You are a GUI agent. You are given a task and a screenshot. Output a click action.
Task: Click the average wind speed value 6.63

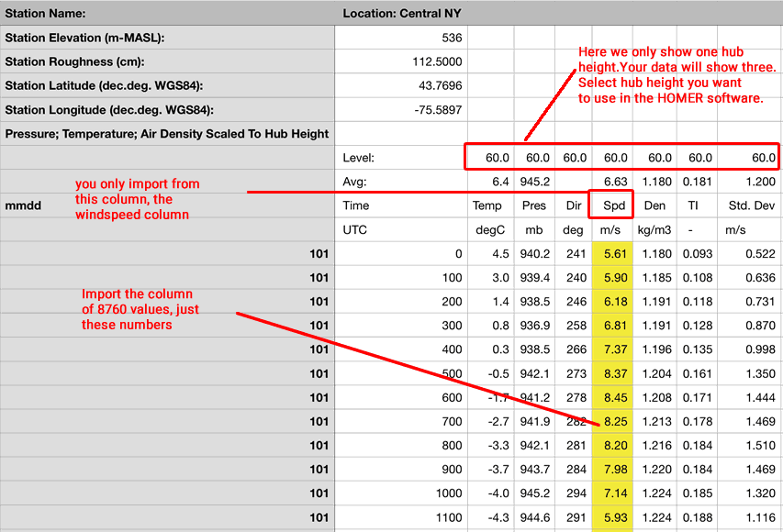point(615,182)
